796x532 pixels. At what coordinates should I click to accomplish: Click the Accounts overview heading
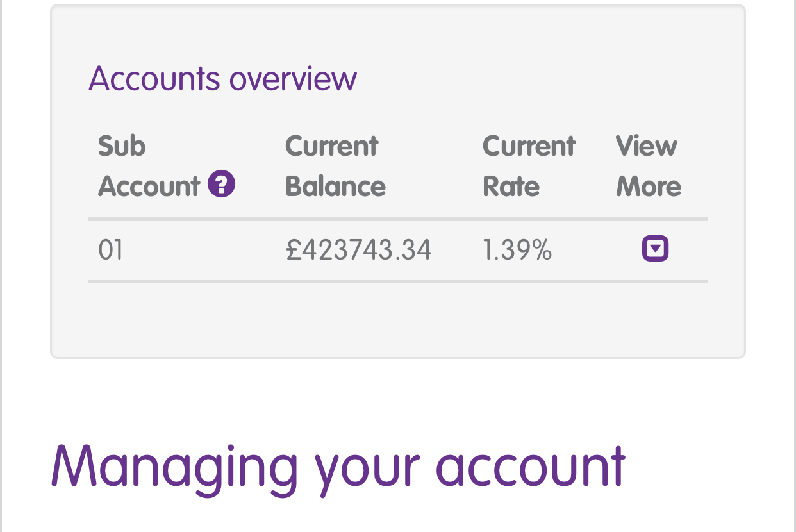point(222,79)
